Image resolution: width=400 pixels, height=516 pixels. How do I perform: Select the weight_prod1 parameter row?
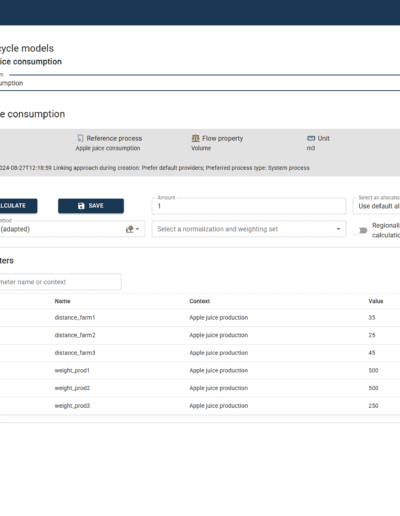pyautogui.click(x=200, y=371)
